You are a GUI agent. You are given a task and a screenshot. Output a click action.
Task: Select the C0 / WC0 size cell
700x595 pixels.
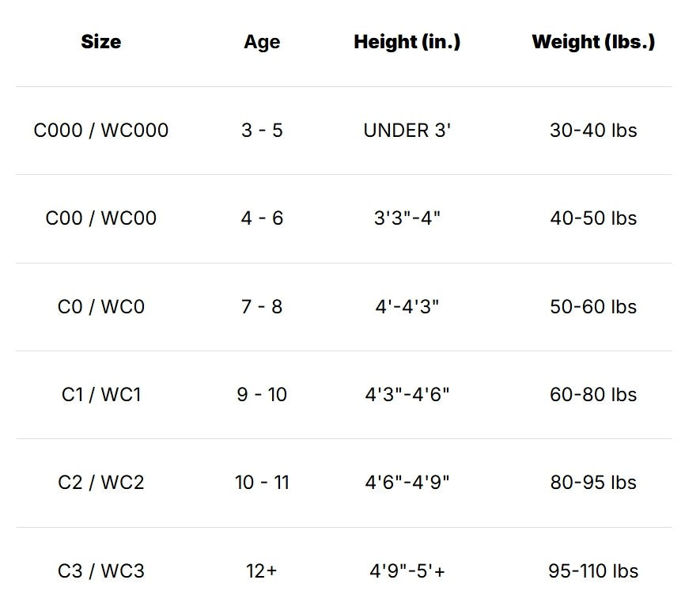pyautogui.click(x=101, y=307)
